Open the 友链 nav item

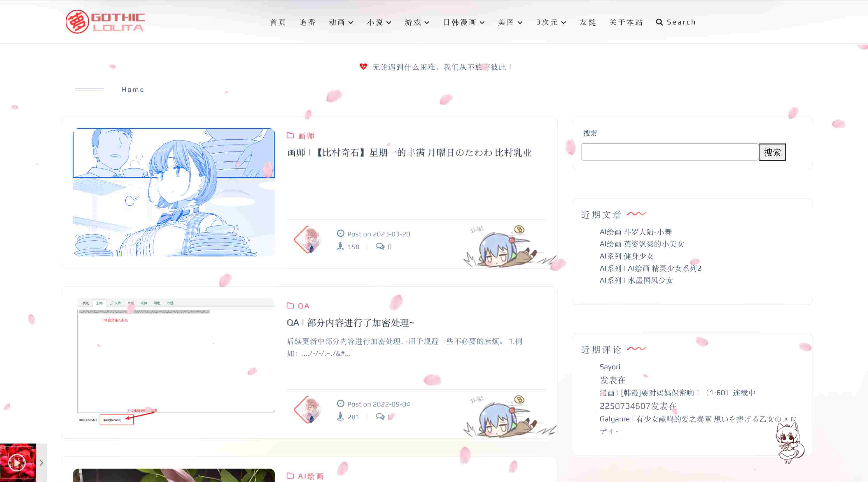(588, 22)
